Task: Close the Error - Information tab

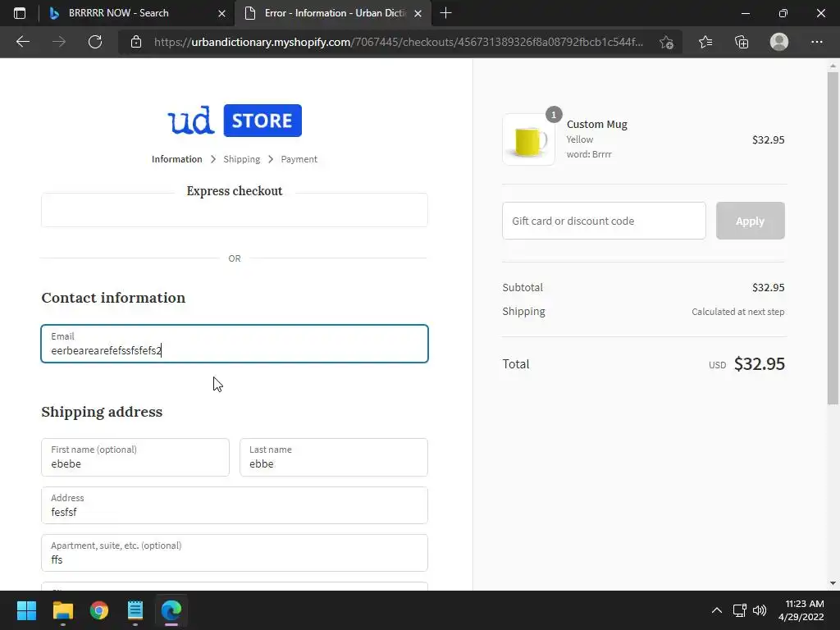Action: (418, 13)
